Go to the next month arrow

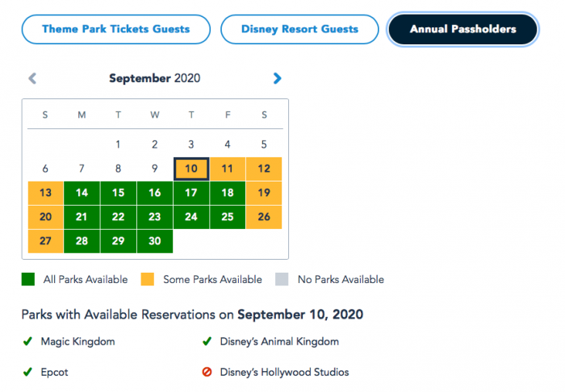pyautogui.click(x=278, y=78)
